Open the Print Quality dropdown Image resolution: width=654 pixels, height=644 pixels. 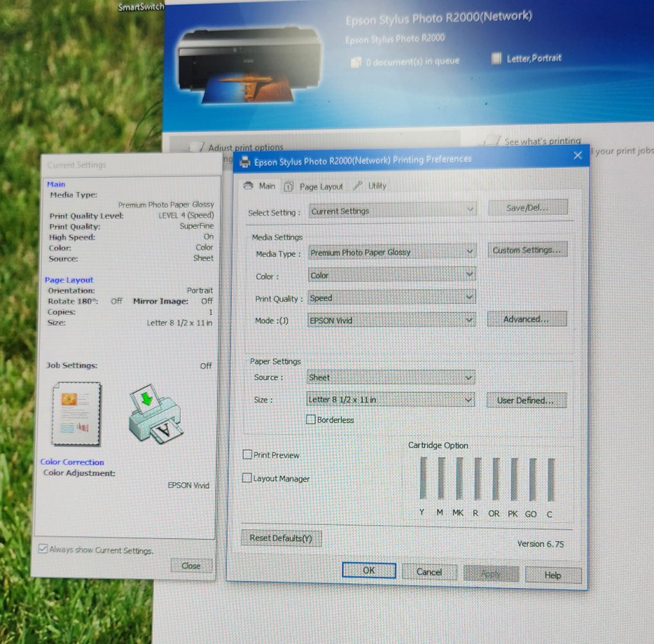470,297
